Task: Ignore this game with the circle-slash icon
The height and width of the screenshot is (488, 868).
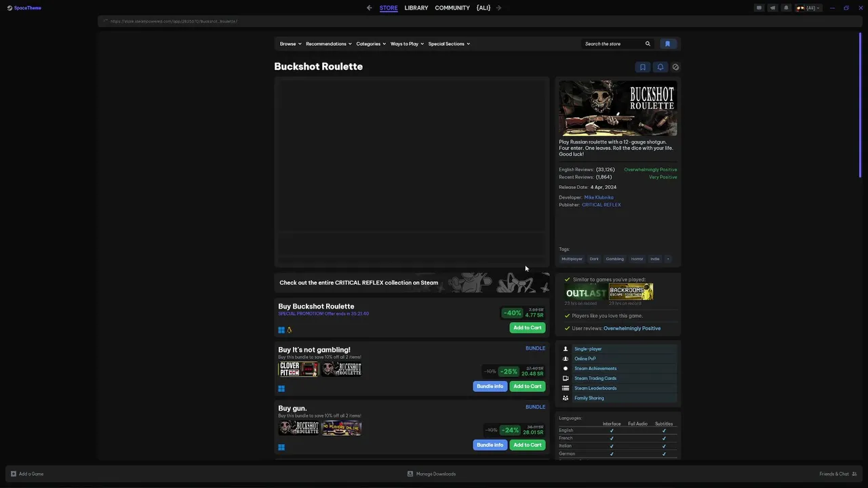Action: (x=675, y=67)
